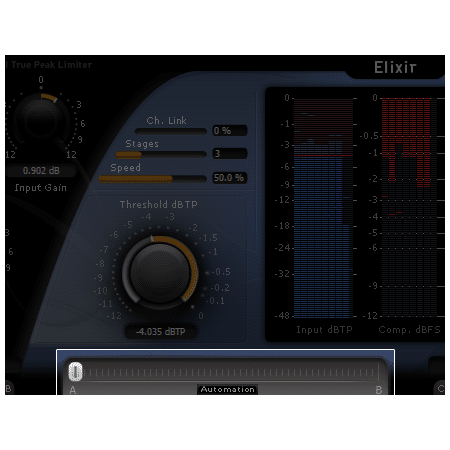Click the B preset slot at left edge
450x450 pixels.
[x=9, y=388]
